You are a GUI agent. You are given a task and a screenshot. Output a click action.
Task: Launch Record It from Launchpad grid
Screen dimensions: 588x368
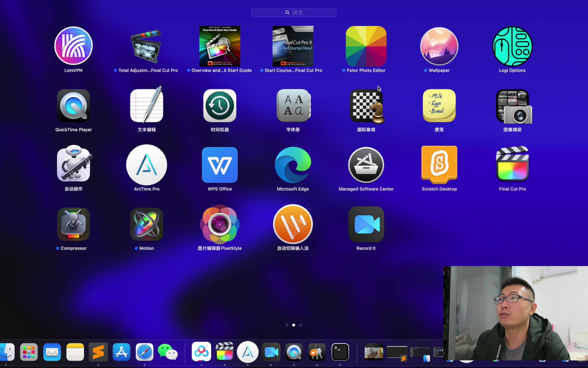366,224
